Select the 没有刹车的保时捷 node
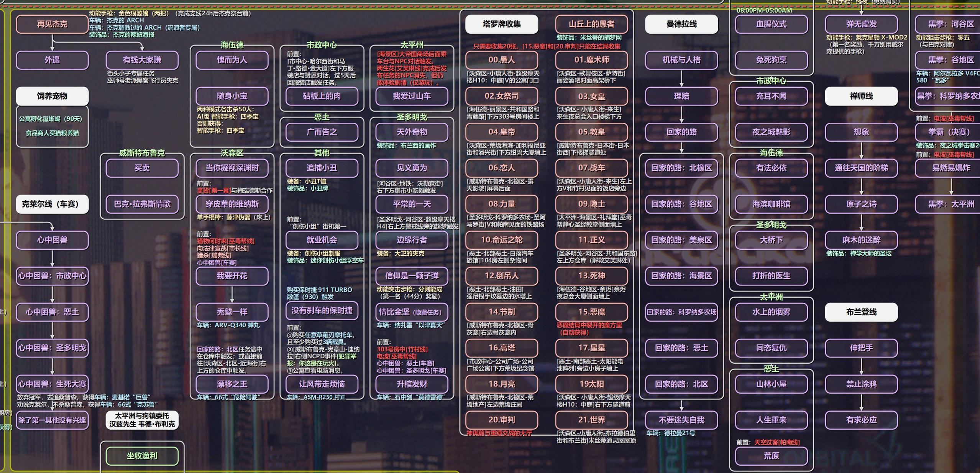980x473 pixels. tap(322, 311)
